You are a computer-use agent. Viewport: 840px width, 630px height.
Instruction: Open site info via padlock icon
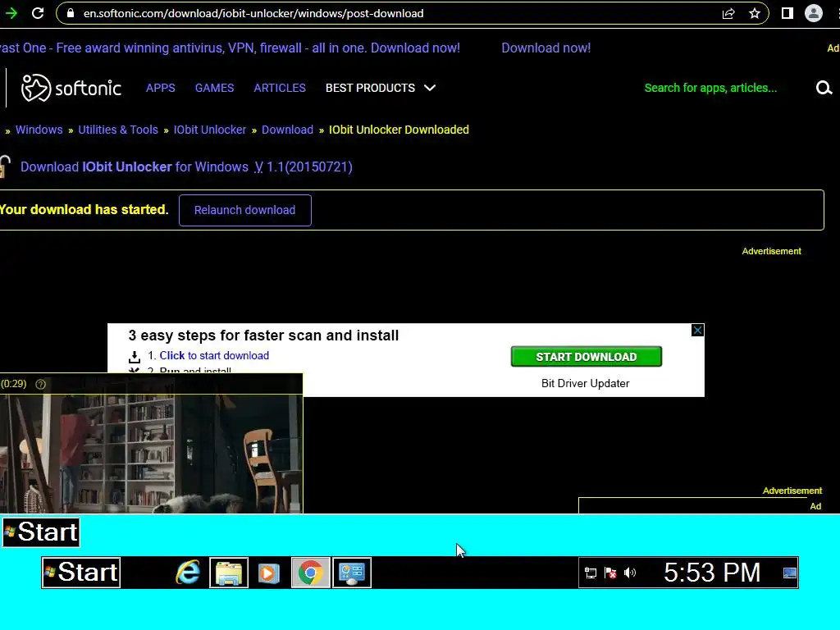click(x=71, y=13)
